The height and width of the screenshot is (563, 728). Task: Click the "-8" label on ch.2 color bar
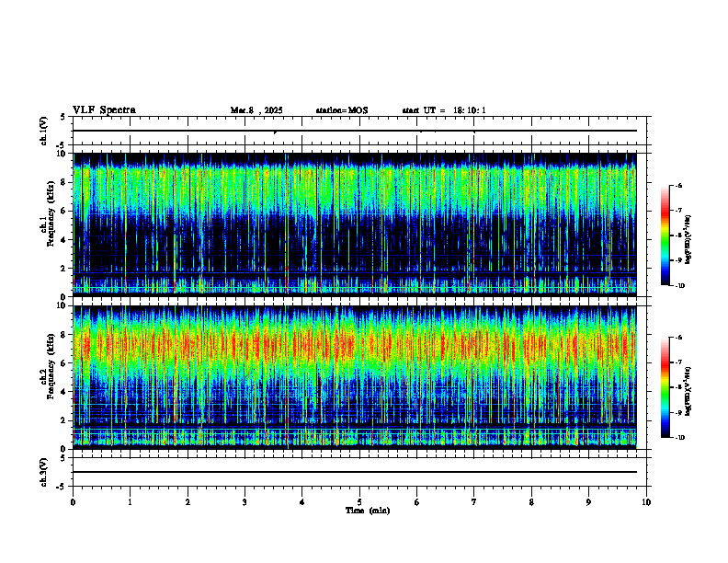click(x=678, y=387)
